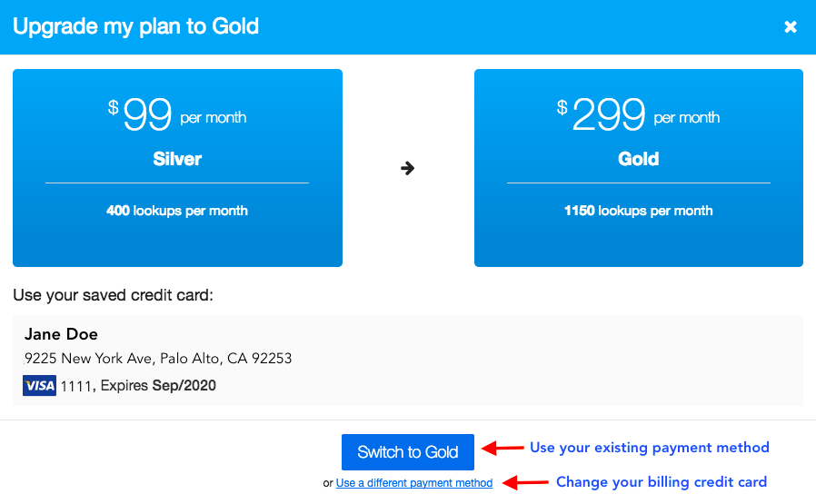Close the upgrade dialog with the X
The width and height of the screenshot is (816, 504).
pyautogui.click(x=791, y=26)
